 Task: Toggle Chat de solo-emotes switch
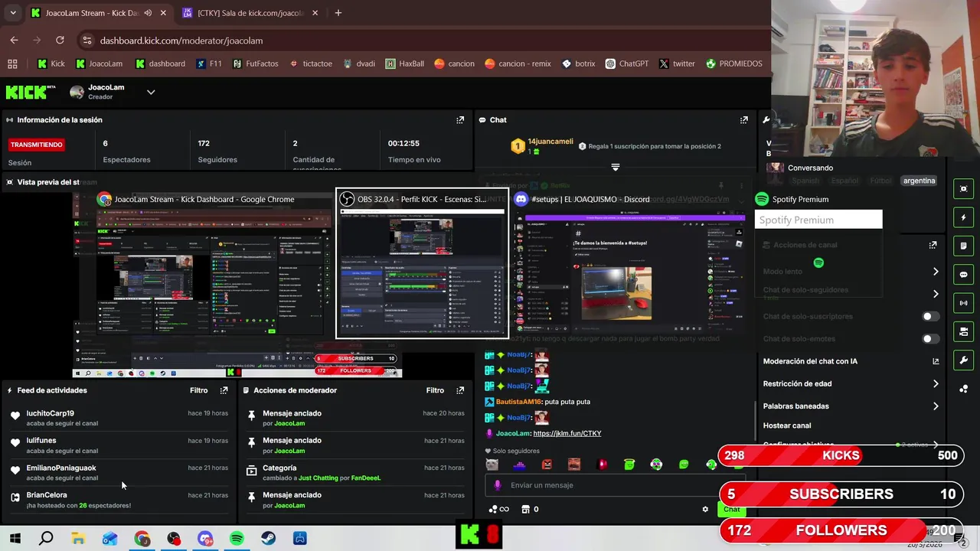click(930, 339)
